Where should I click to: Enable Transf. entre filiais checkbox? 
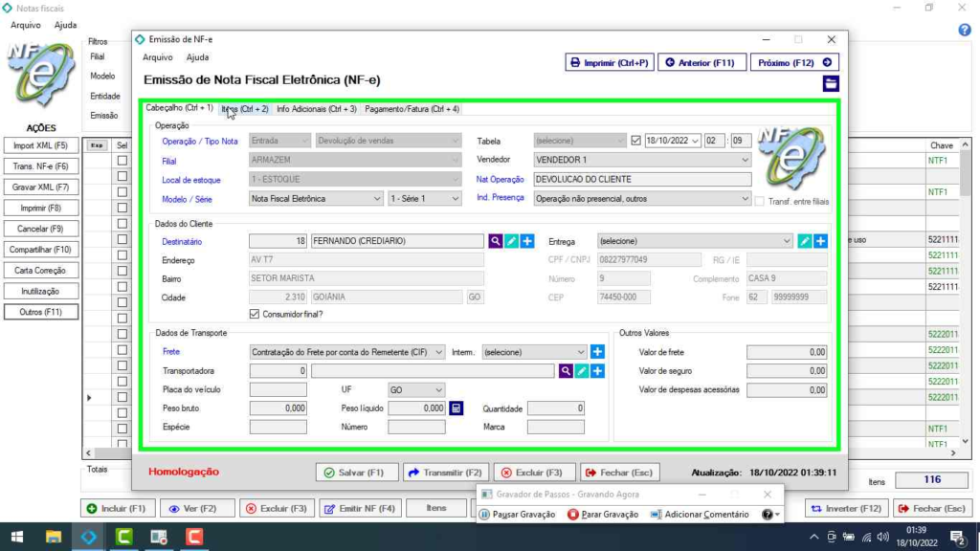[760, 202]
